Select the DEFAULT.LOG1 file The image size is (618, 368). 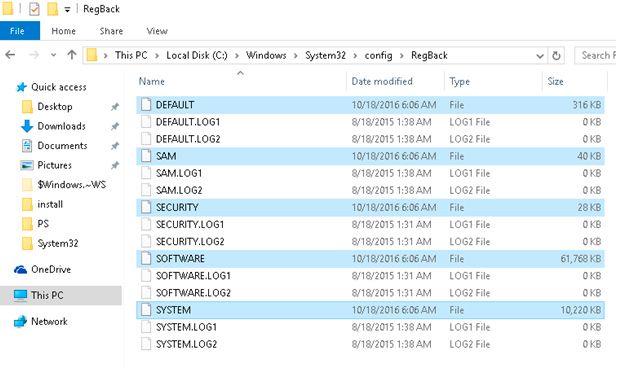click(x=370, y=122)
